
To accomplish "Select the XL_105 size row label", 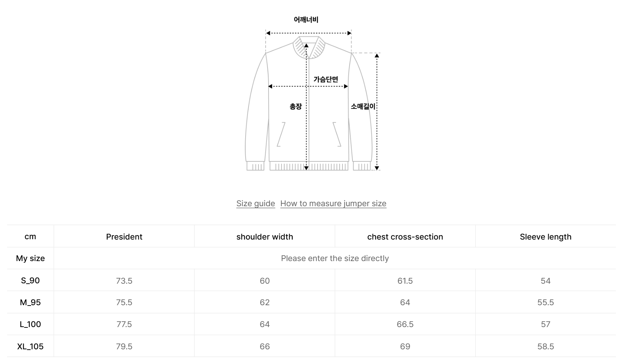I will coord(30,346).
